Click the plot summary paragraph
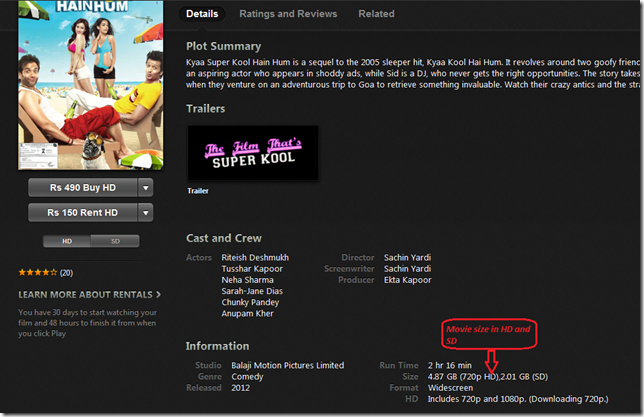This screenshot has width=644, height=417. tap(413, 74)
